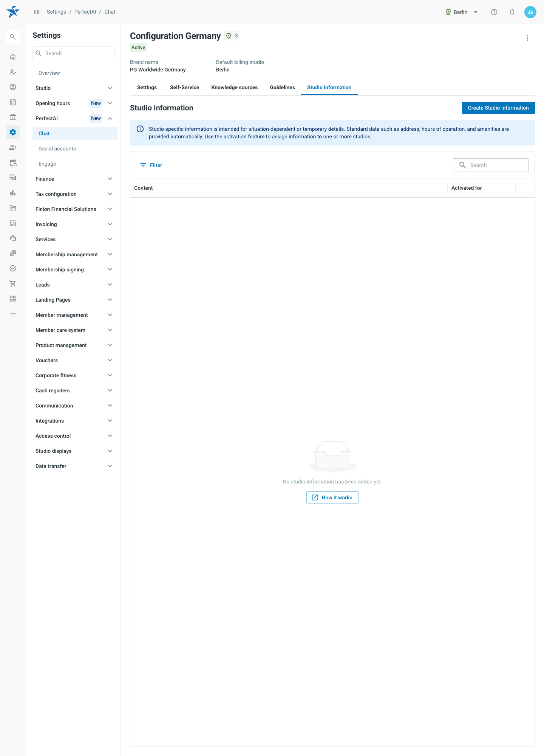Switch to the Guidelines tab
Image resolution: width=544 pixels, height=756 pixels.
[283, 87]
